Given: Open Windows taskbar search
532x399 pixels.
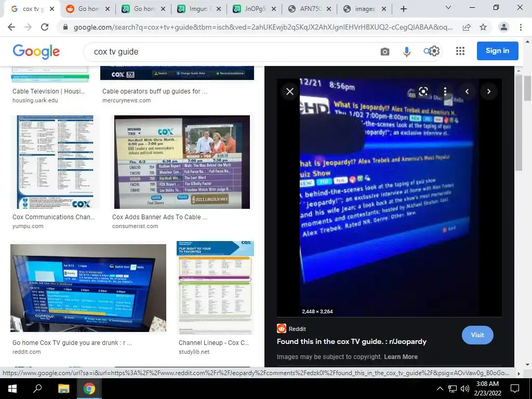Looking at the screenshot, I should coord(37,388).
